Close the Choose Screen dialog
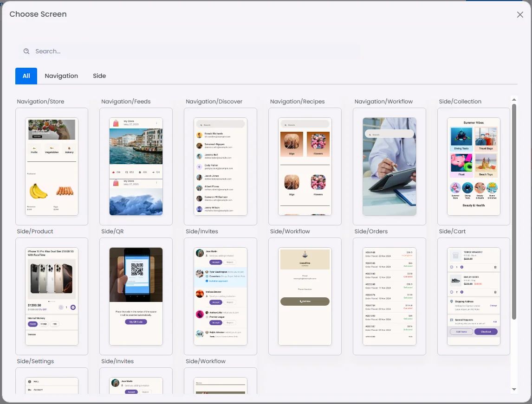Screen dimensions: 532x404 pyautogui.click(x=520, y=14)
